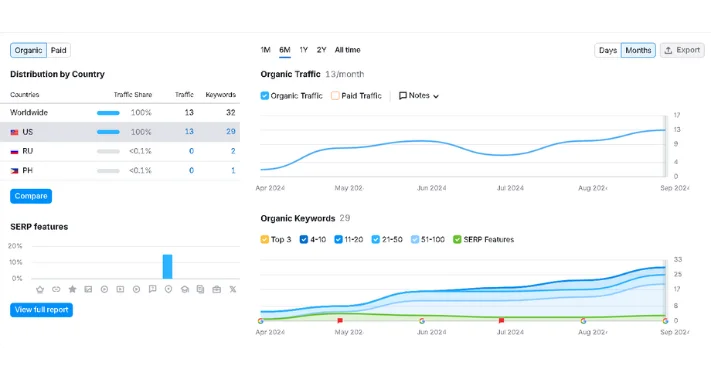Toggle the 4-10 positions checkbox
The image size is (711, 377).
click(x=304, y=240)
